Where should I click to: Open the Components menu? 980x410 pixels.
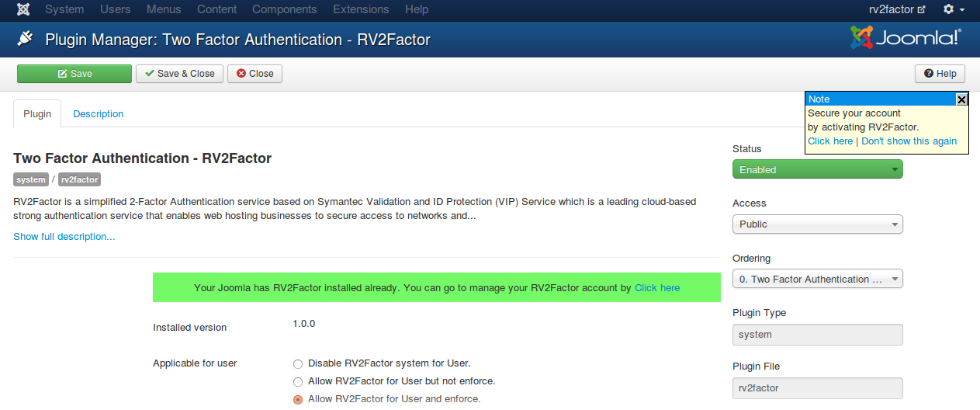284,9
